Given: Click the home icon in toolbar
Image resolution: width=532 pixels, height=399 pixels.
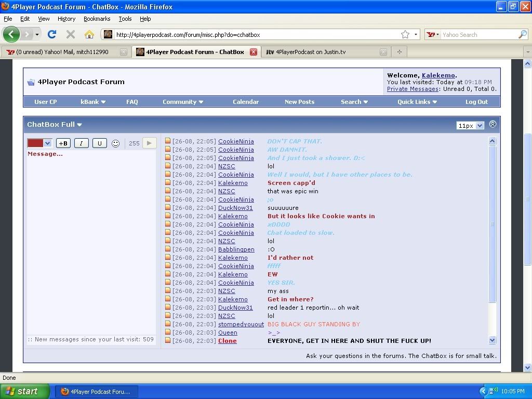Looking at the screenshot, I should click(89, 34).
